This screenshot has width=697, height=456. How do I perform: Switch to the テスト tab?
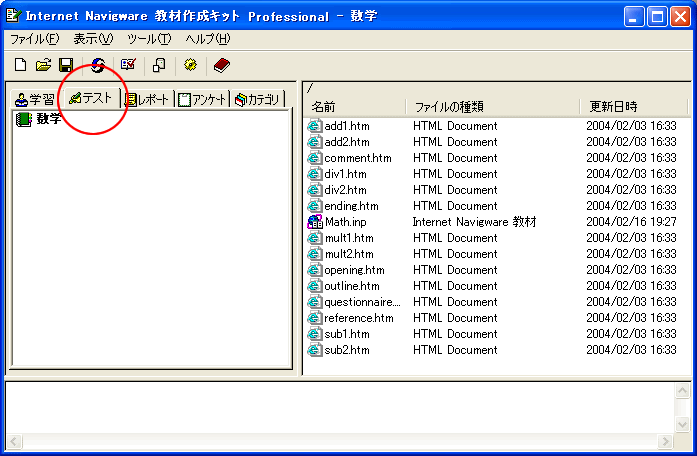click(92, 98)
